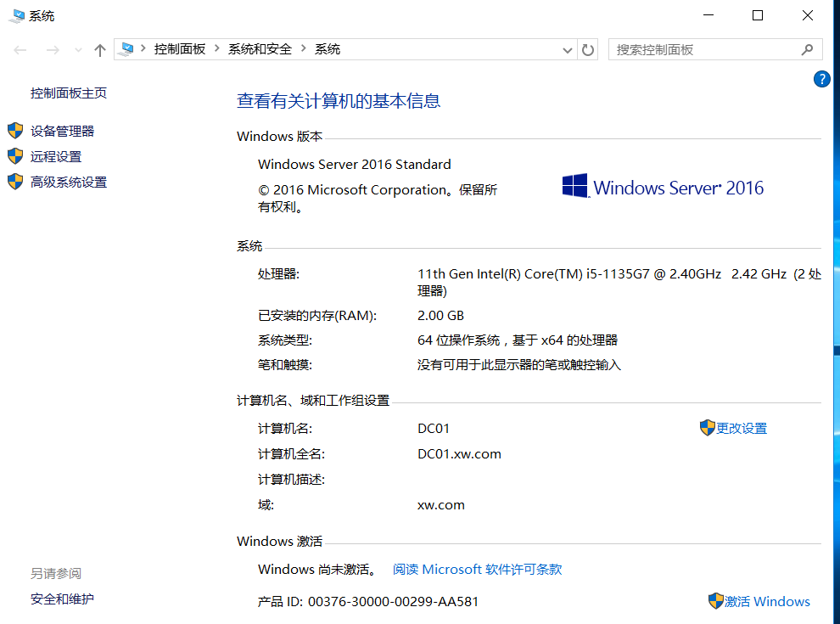Maximize the System window

(758, 15)
